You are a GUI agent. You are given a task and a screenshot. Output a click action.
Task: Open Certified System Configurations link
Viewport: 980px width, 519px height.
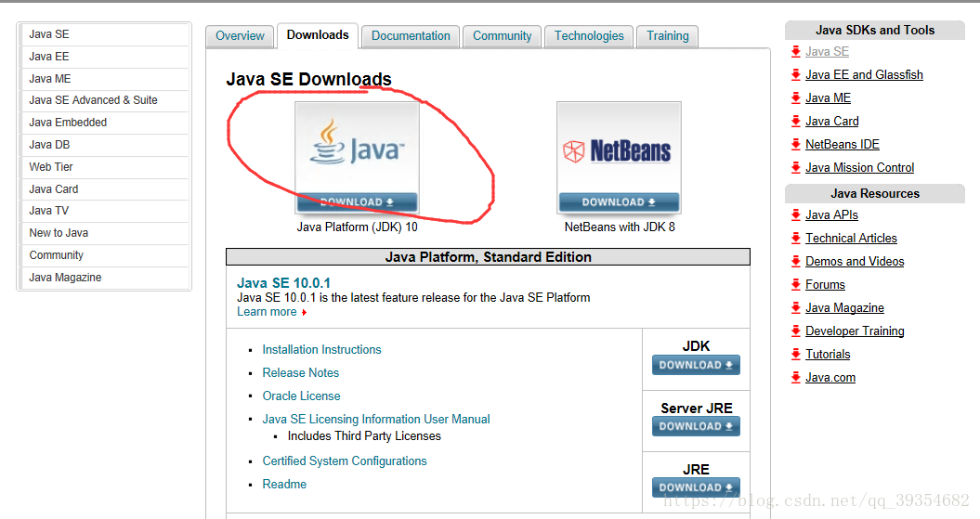[x=345, y=461]
